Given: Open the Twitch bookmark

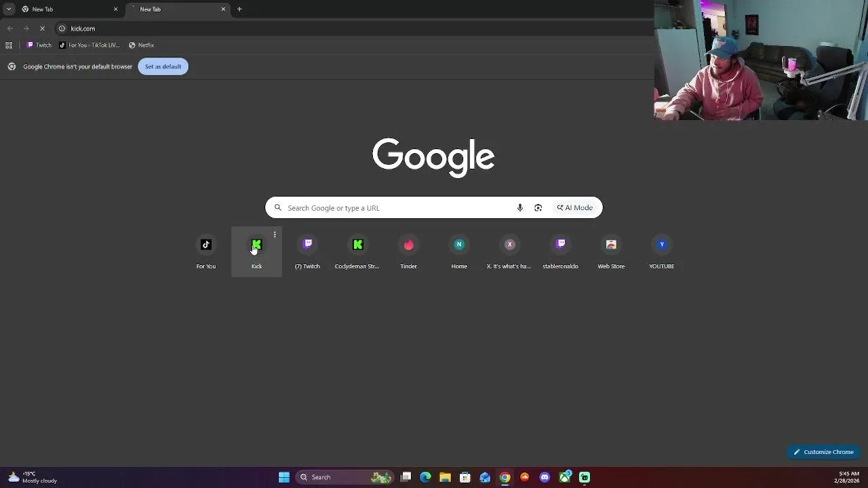Looking at the screenshot, I should (39, 45).
